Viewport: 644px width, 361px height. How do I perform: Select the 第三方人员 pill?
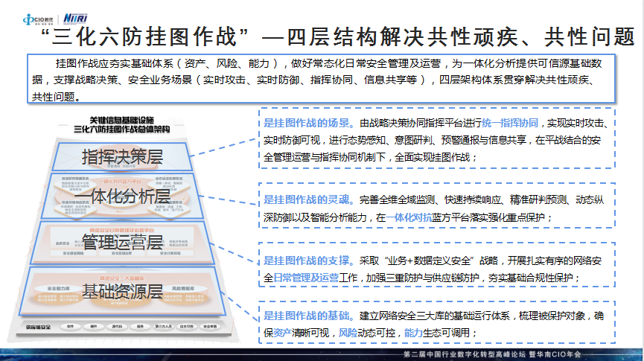pos(163,326)
